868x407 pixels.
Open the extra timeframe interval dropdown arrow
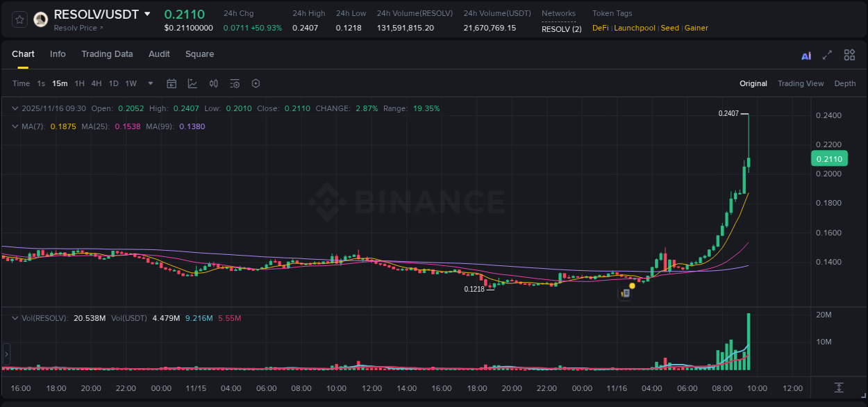pyautogui.click(x=150, y=83)
